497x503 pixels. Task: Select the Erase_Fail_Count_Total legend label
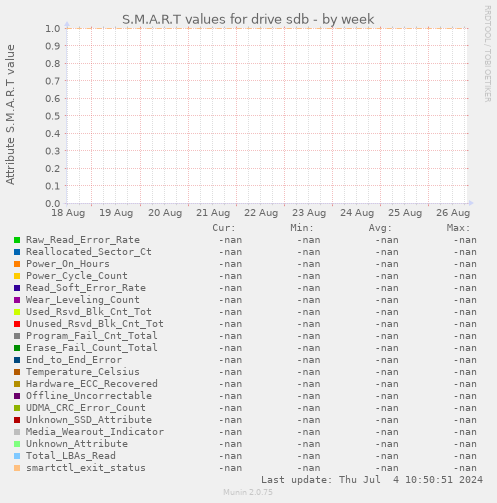(x=92, y=348)
